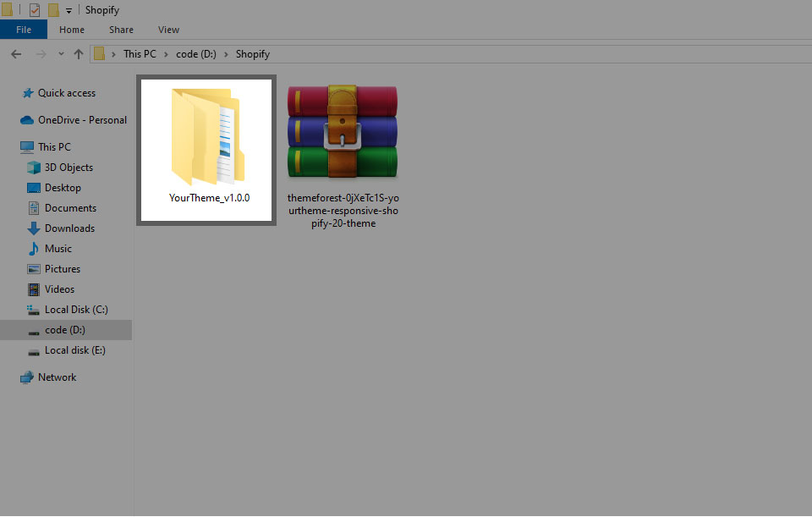
Task: Expand the chevron before This PC breadcrumb
Action: [113, 54]
